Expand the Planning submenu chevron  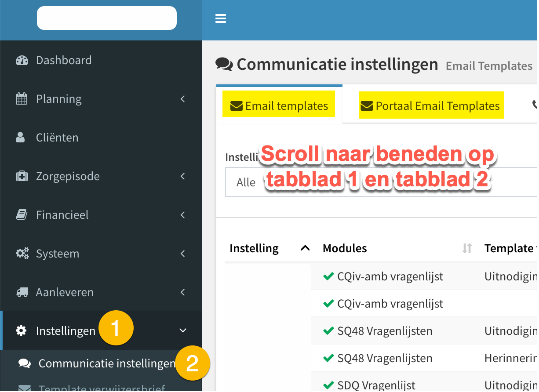(x=183, y=99)
